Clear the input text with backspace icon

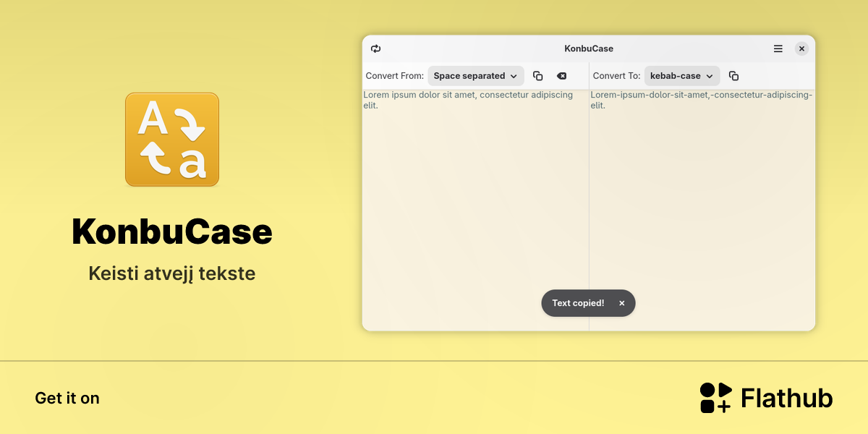coord(561,76)
